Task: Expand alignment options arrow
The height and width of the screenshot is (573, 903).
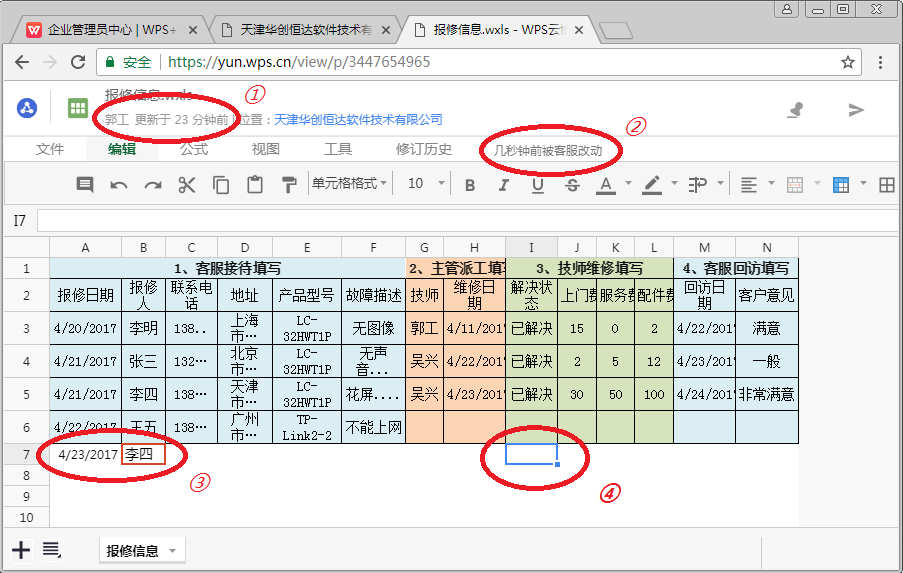Action: click(772, 183)
